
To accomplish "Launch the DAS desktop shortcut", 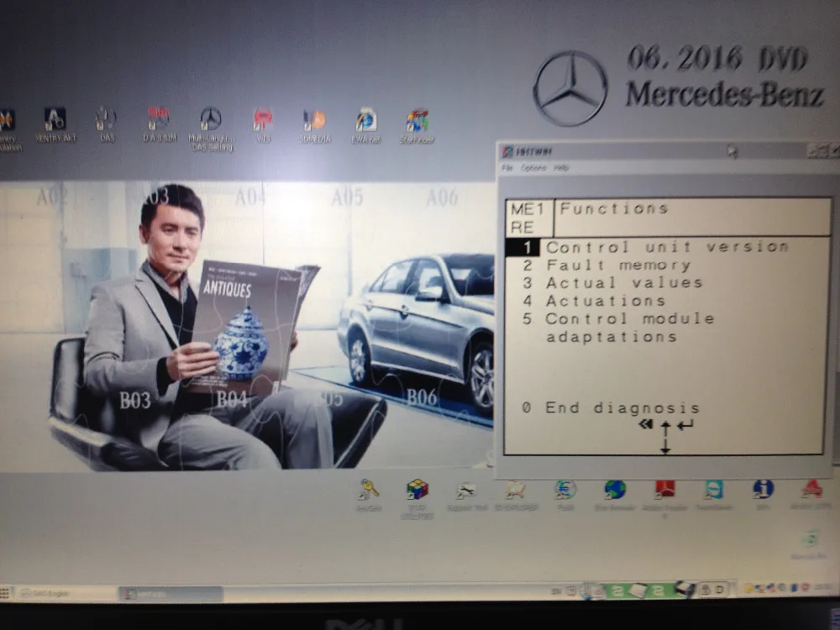I will point(107,124).
